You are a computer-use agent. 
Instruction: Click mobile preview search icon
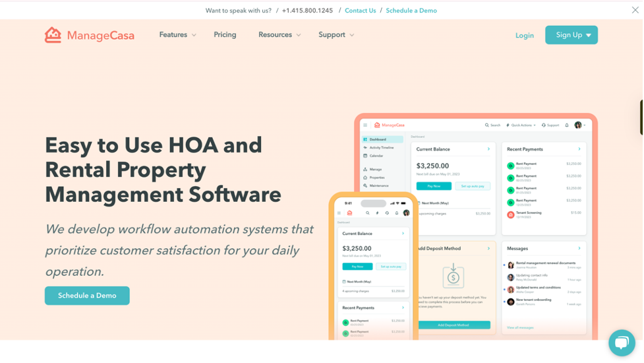368,213
